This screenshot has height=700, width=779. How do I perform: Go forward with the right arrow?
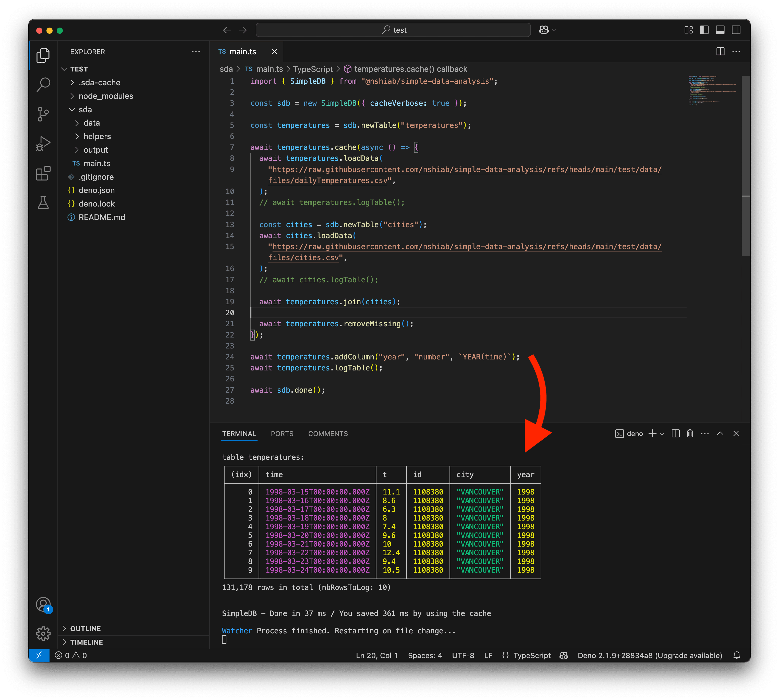(243, 30)
